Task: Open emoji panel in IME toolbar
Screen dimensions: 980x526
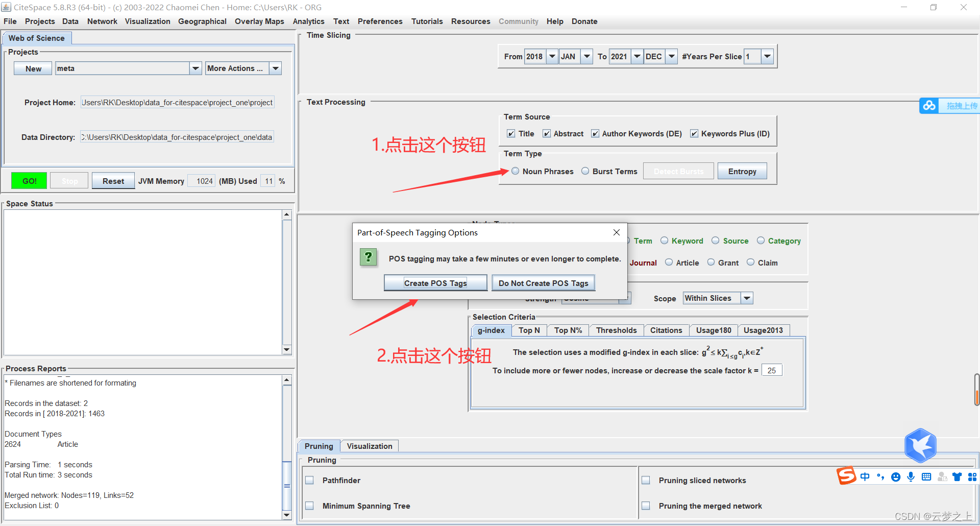Action: 896,477
